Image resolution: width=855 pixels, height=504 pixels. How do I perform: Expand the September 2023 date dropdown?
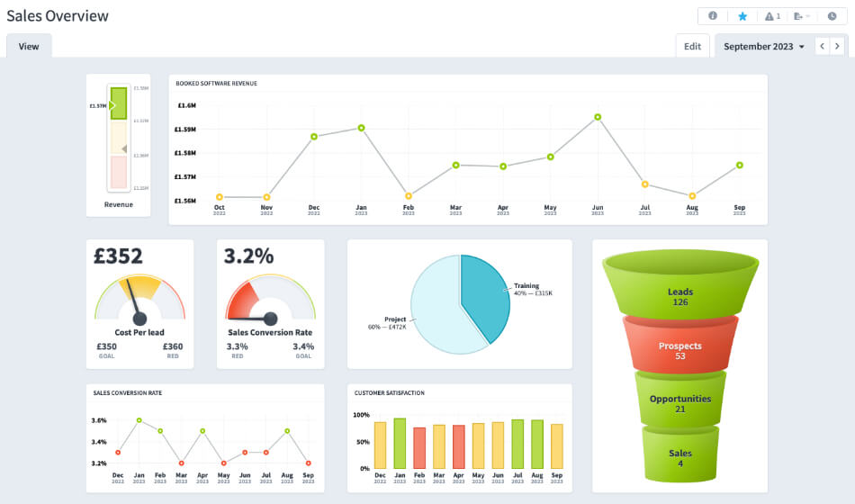(x=763, y=46)
